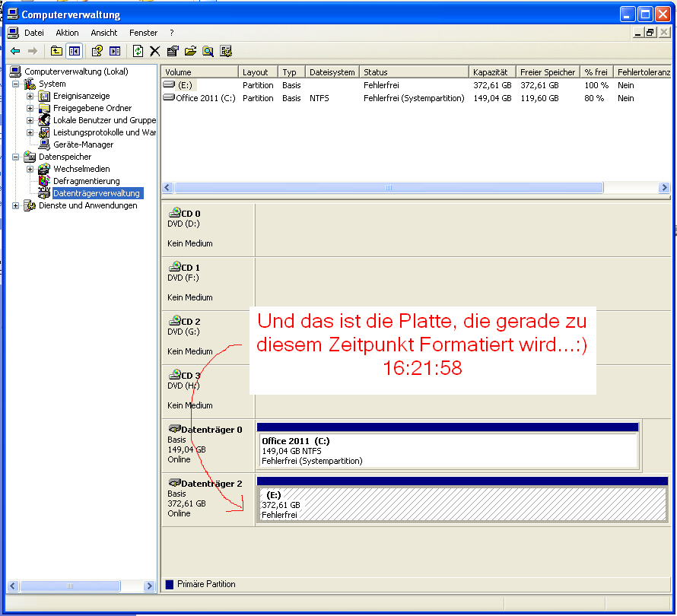This screenshot has width=677, height=616.
Task: Click the Office 2011 (C:) volume icon
Action: pyautogui.click(x=169, y=97)
